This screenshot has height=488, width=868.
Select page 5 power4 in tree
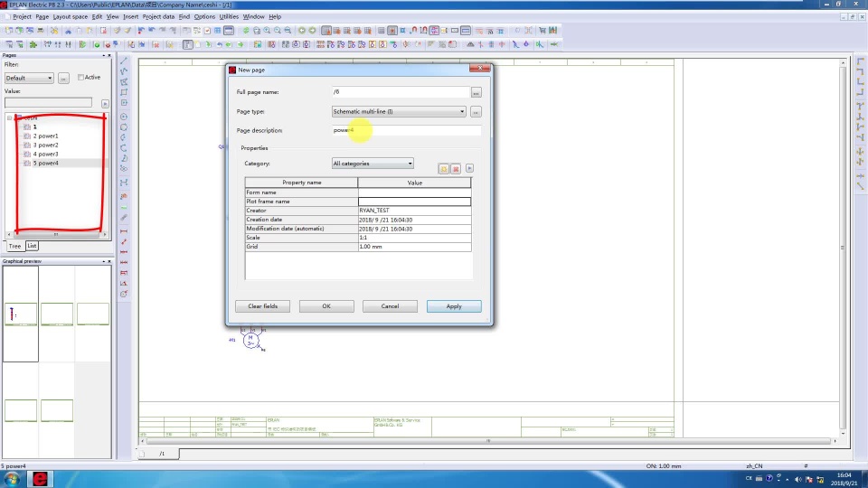[45, 164]
